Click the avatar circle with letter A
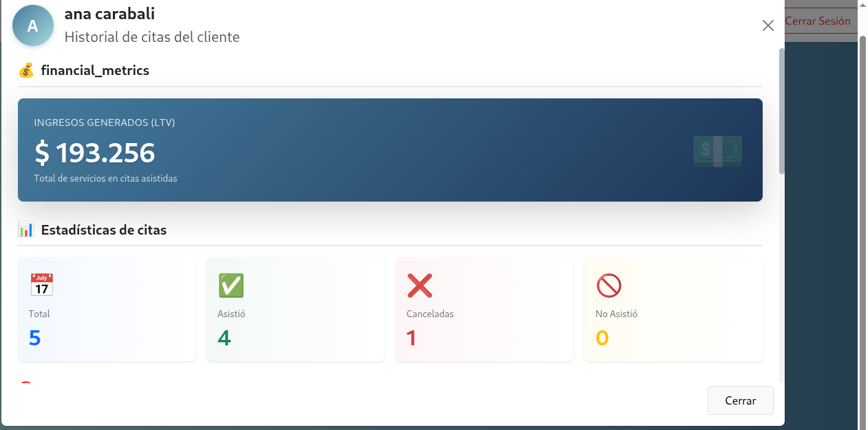This screenshot has width=868, height=430. 33,26
